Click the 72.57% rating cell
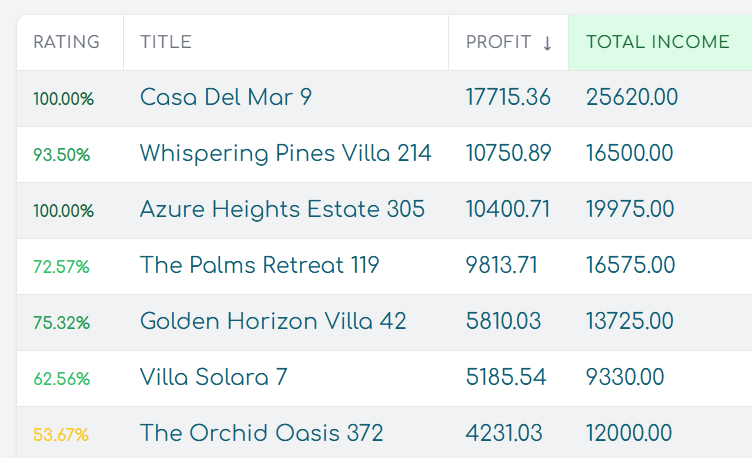Screen dimensions: 752x458 click(61, 267)
